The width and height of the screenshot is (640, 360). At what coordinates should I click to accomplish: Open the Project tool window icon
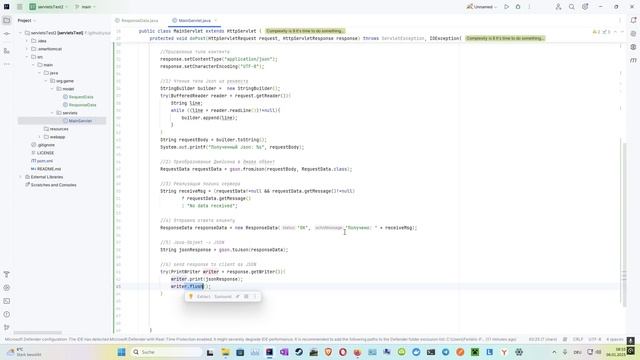pos(7,20)
